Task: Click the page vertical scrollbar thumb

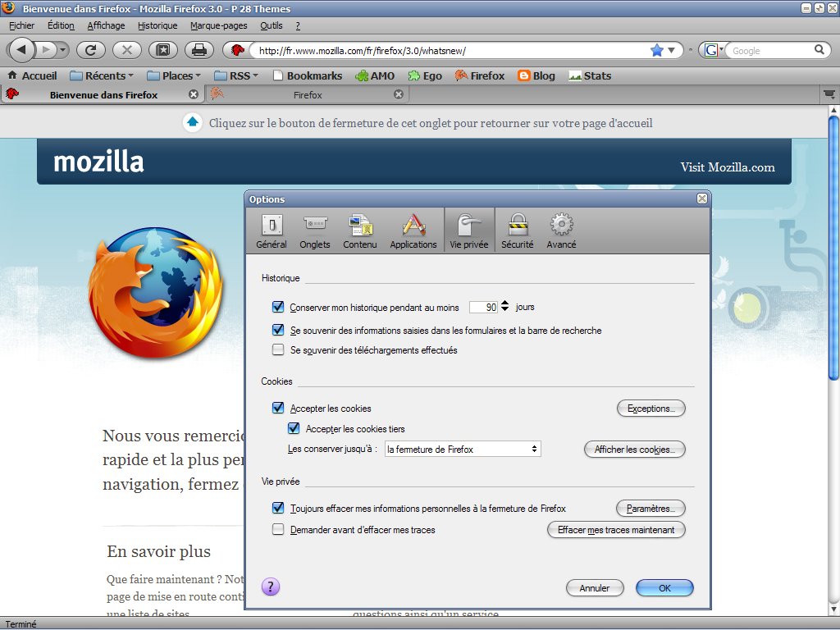Action: click(x=833, y=248)
